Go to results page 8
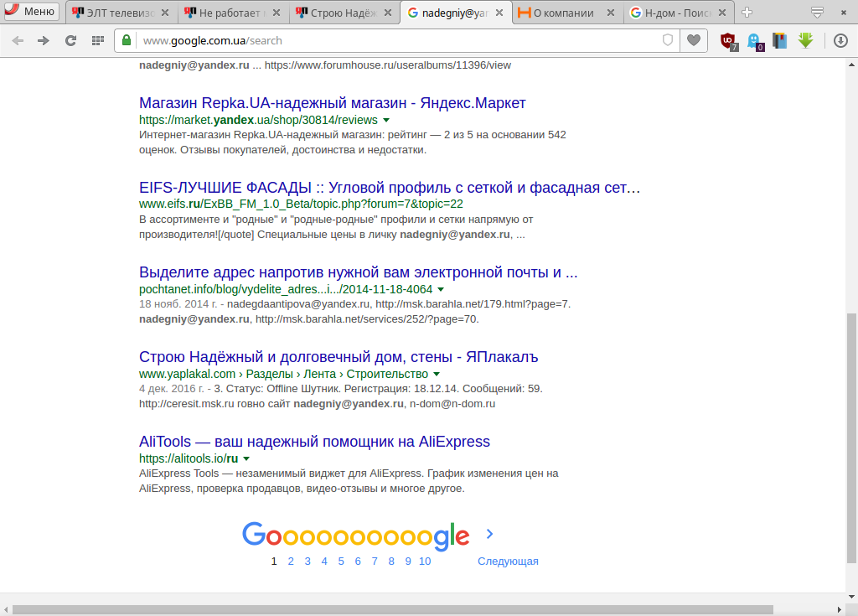858x616 pixels. coord(391,562)
